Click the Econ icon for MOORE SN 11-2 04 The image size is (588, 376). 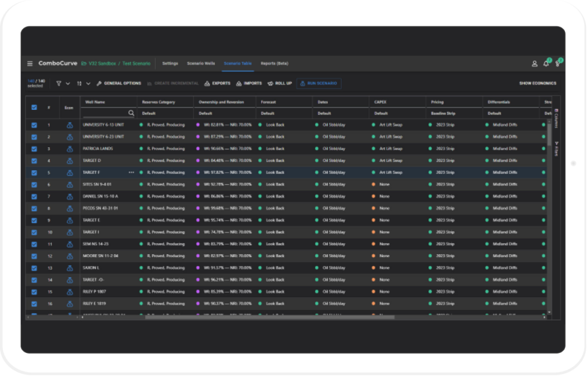pos(69,256)
